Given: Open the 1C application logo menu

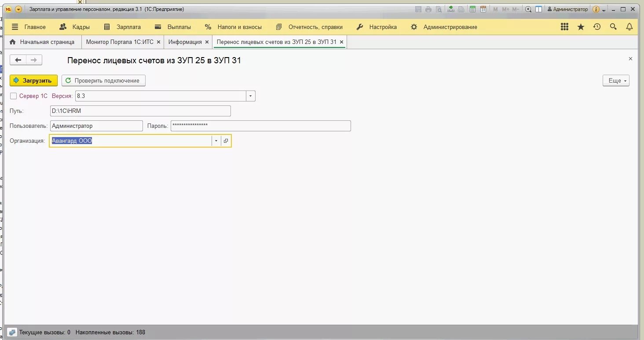Looking at the screenshot, I should tap(8, 9).
